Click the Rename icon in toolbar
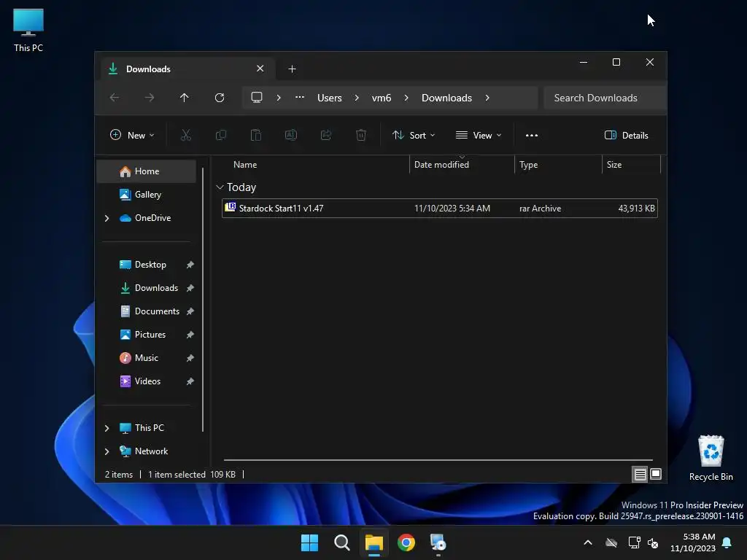This screenshot has width=747, height=560. pyautogui.click(x=291, y=135)
